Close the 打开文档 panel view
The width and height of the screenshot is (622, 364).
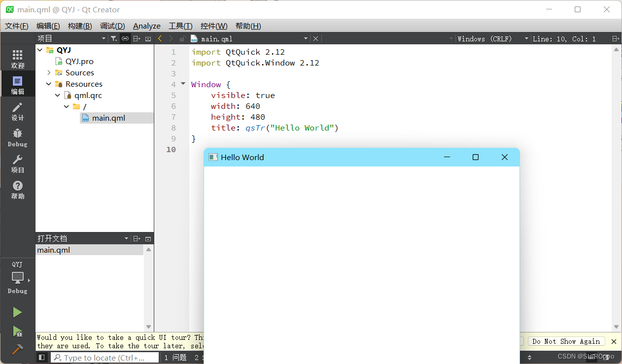[x=148, y=238]
